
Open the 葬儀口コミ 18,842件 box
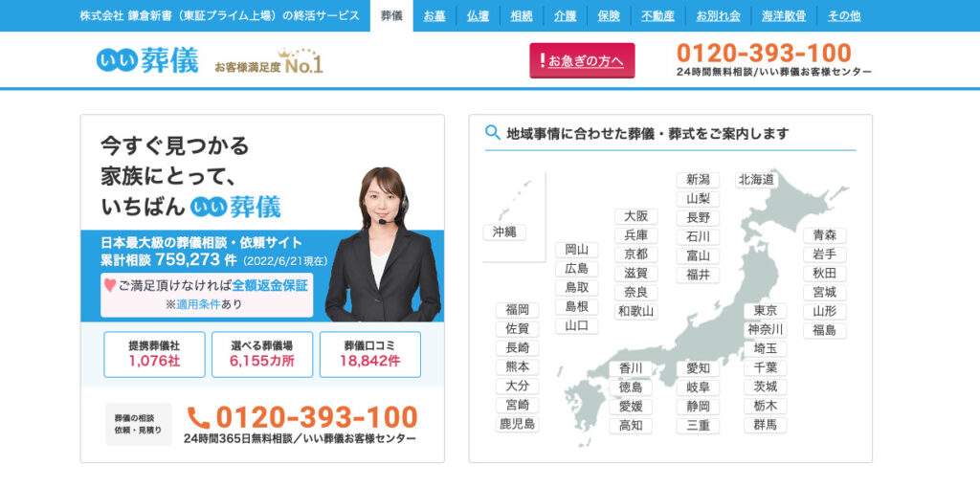(369, 354)
